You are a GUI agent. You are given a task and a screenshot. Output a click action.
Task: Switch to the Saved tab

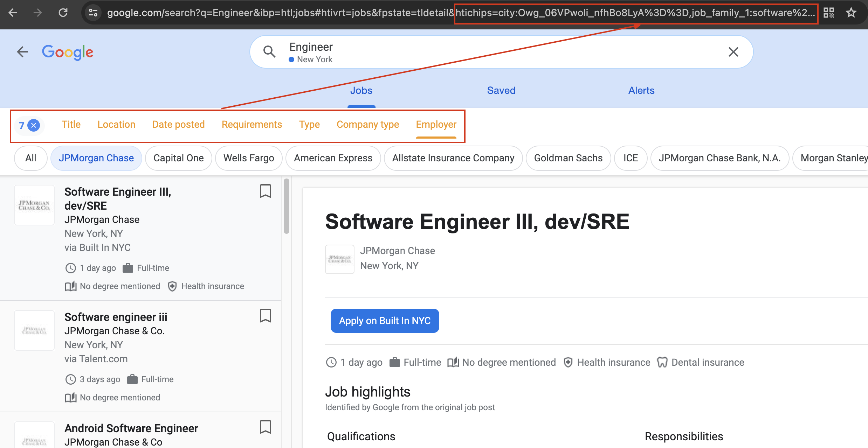coord(501,91)
